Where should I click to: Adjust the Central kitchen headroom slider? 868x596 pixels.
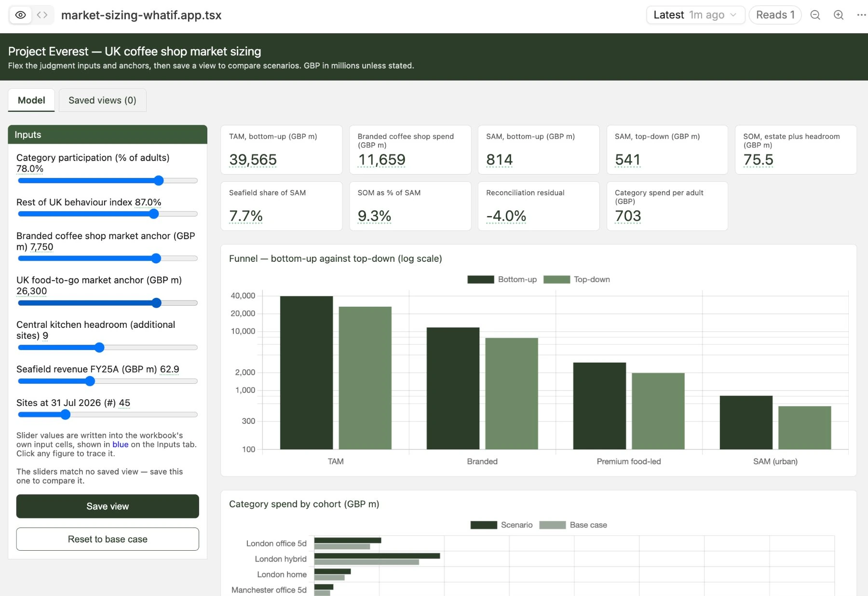(108, 348)
